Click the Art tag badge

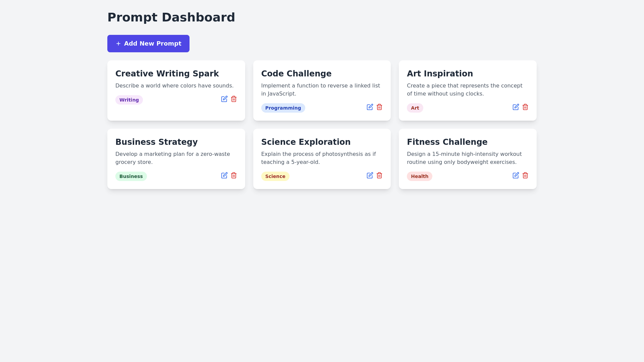(x=415, y=108)
